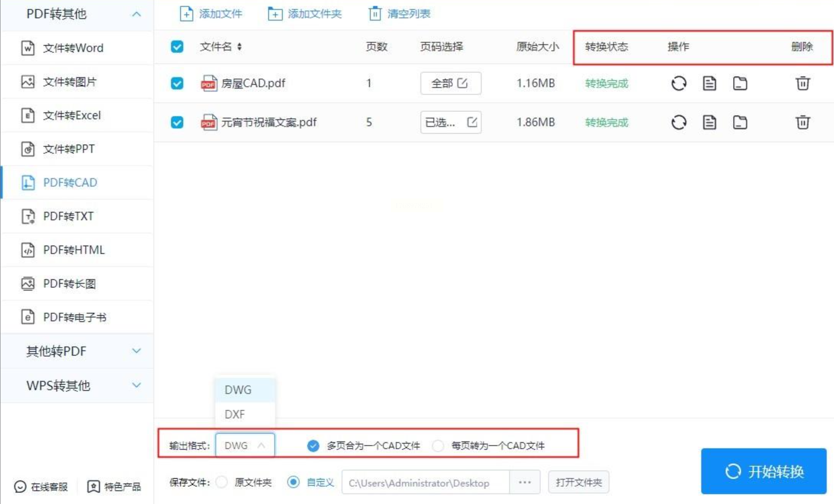
Task: Click the 打开文件夹 button
Action: point(578,482)
